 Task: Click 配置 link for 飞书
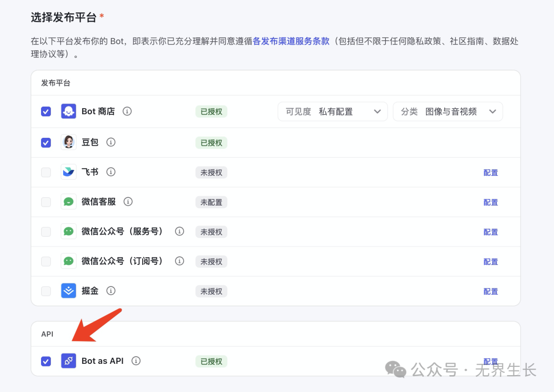[x=490, y=173]
